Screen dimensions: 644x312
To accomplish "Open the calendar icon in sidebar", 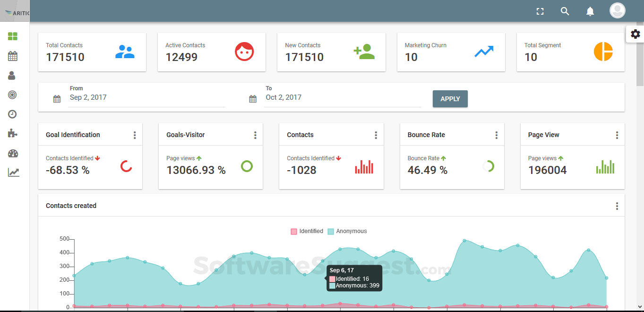I will 13,56.
